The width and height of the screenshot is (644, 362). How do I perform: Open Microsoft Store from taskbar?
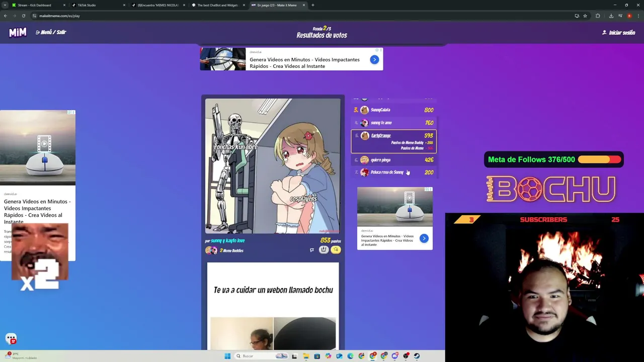point(317,356)
